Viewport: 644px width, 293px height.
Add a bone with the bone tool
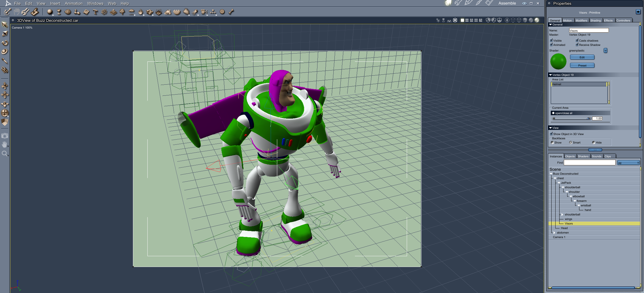(x=231, y=12)
